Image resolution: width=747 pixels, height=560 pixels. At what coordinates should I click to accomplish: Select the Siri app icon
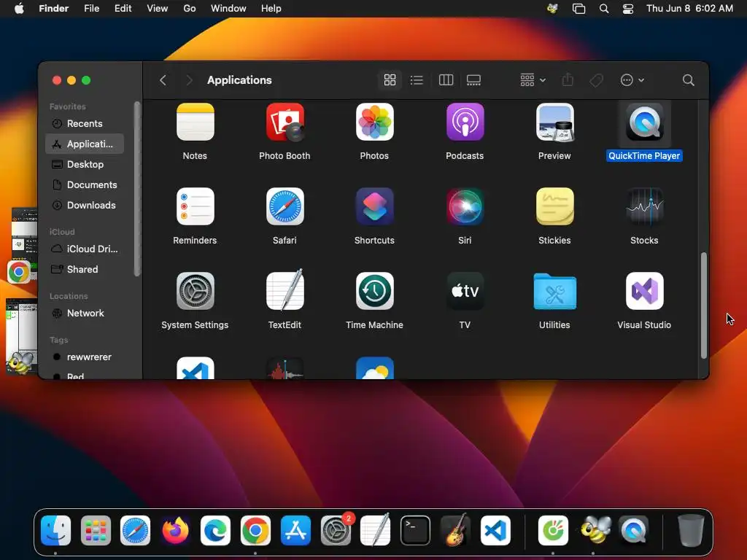pos(465,206)
